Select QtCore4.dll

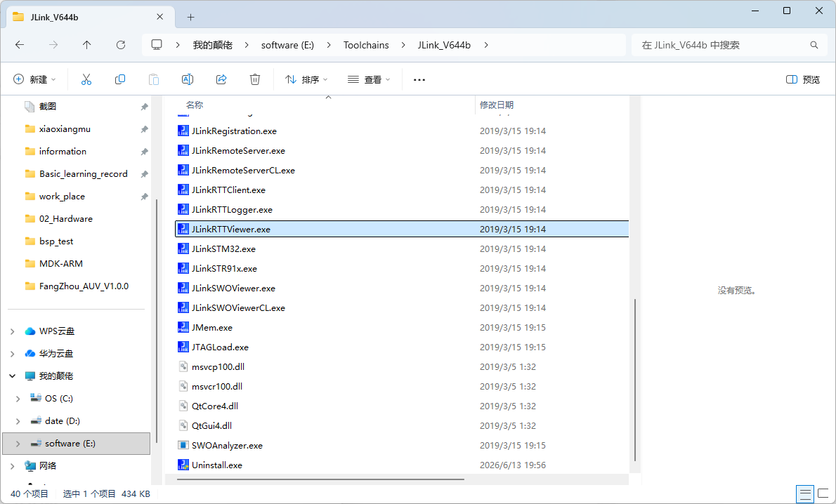click(x=402, y=406)
